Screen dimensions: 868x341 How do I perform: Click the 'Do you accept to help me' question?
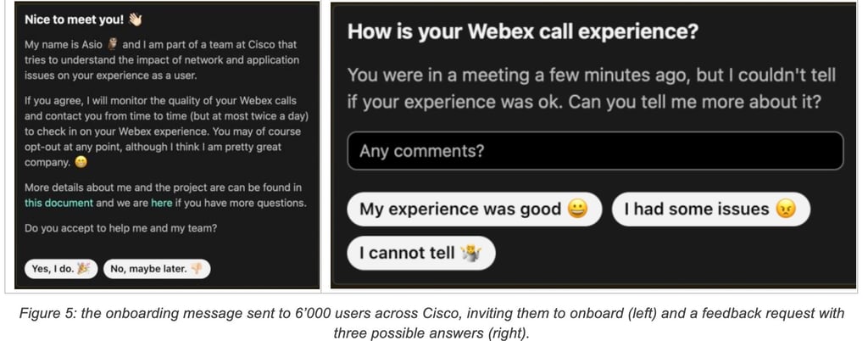coord(120,228)
